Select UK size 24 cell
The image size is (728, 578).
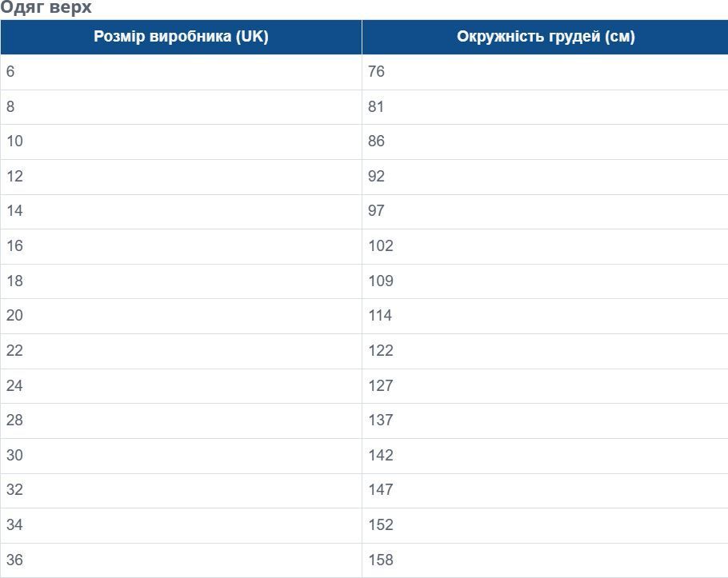[x=14, y=385]
